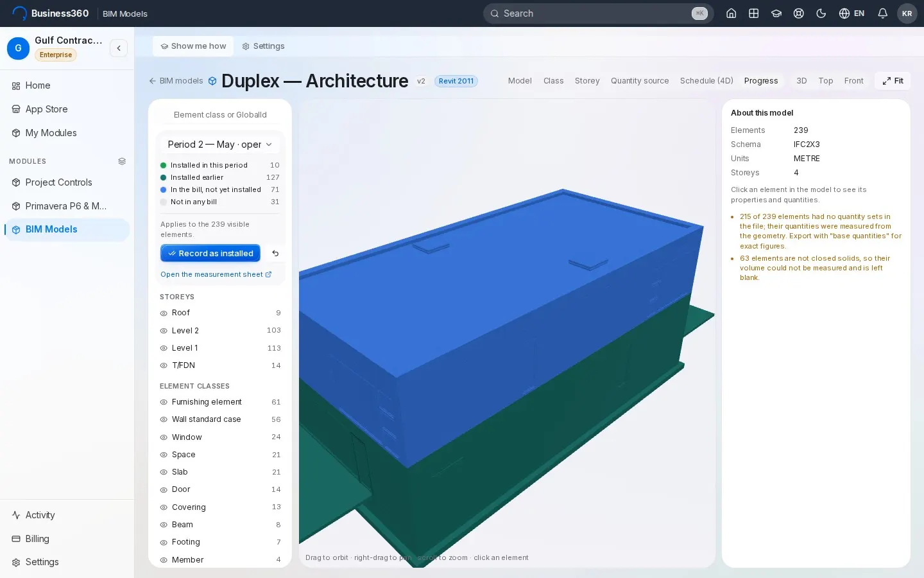Toggle visibility of Roof storey
The width and height of the screenshot is (924, 578).
[164, 313]
